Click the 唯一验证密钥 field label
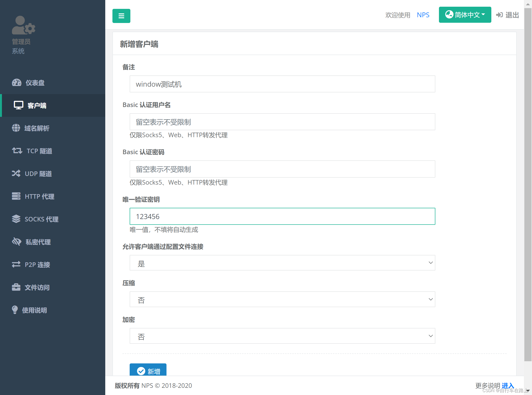This screenshot has height=395, width=532. 141,199
